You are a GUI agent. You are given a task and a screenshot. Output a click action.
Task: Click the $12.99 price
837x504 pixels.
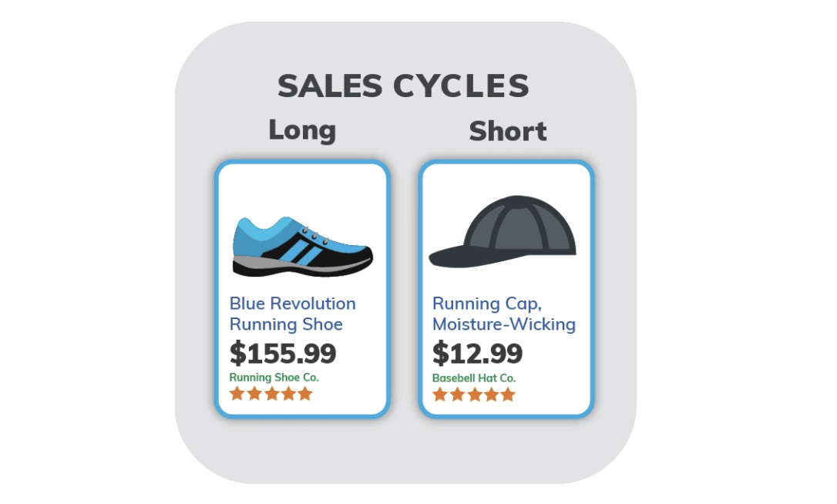pos(477,354)
